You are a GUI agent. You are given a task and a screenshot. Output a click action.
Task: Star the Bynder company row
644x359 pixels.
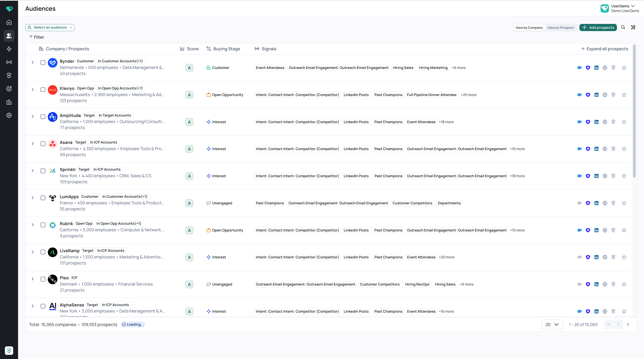click(624, 68)
